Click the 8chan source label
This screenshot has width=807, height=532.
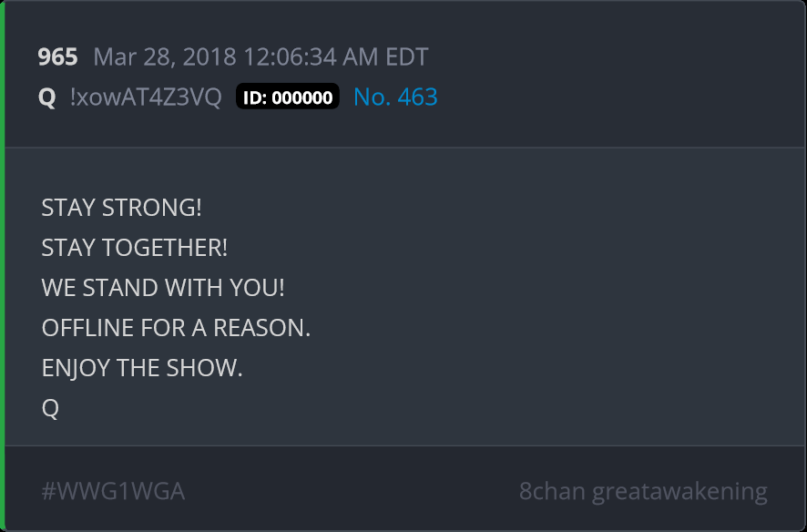click(x=552, y=491)
